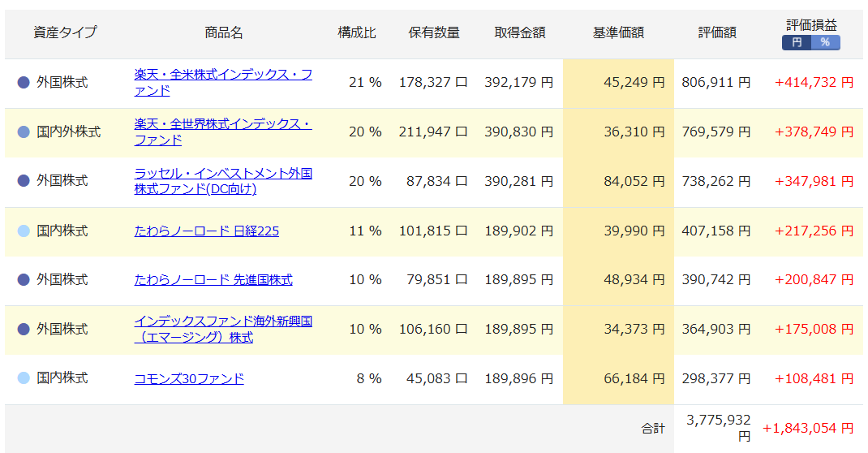The width and height of the screenshot is (868, 453).
Task: Select 評価額 value 298,377 円
Action: [x=716, y=378]
